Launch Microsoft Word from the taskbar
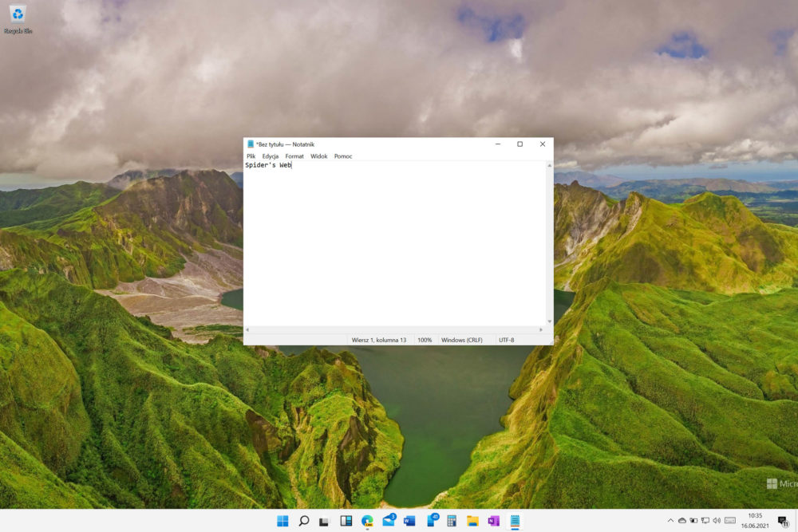Screen dimensions: 798x532 point(409,521)
